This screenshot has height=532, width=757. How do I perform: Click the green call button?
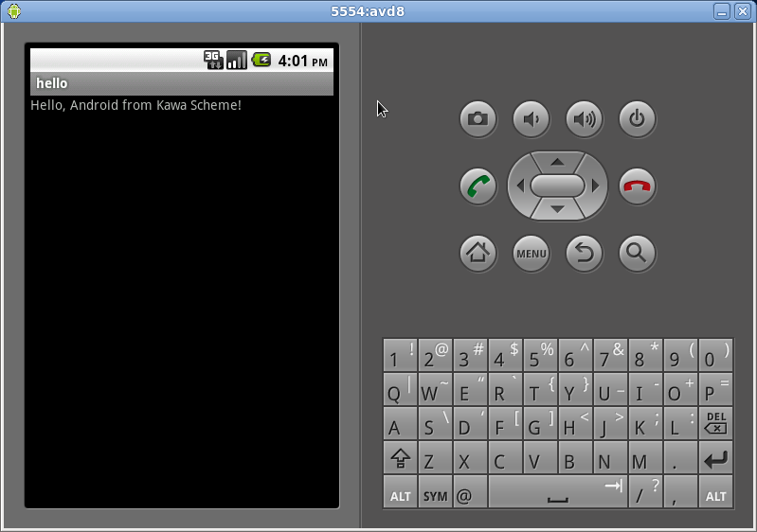pos(478,186)
